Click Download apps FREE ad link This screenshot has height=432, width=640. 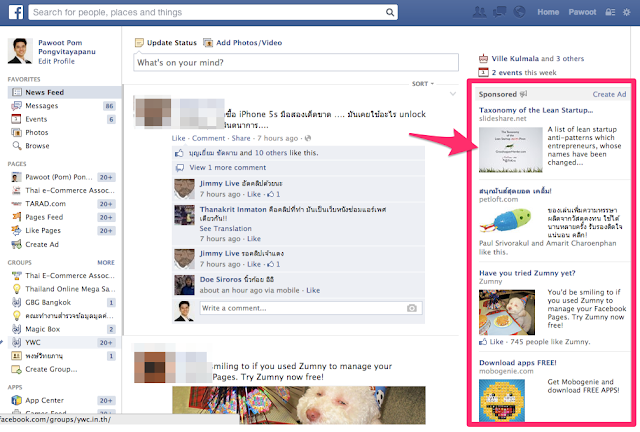pyautogui.click(x=518, y=363)
